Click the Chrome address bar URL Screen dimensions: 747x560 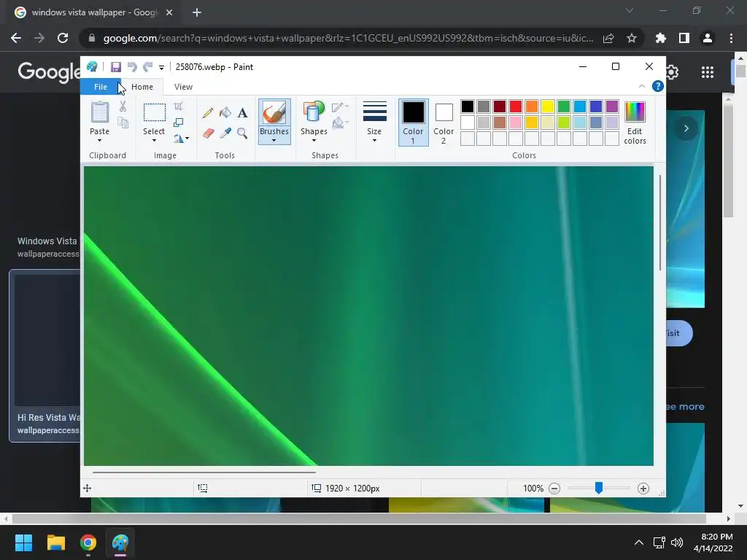coord(348,38)
